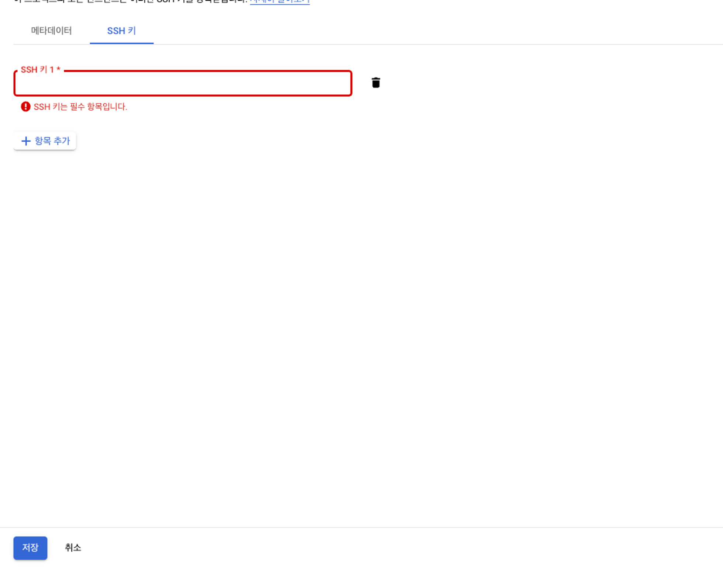Click the plus icon in 항목 추가
The width and height of the screenshot is (723, 588).
pyautogui.click(x=26, y=141)
